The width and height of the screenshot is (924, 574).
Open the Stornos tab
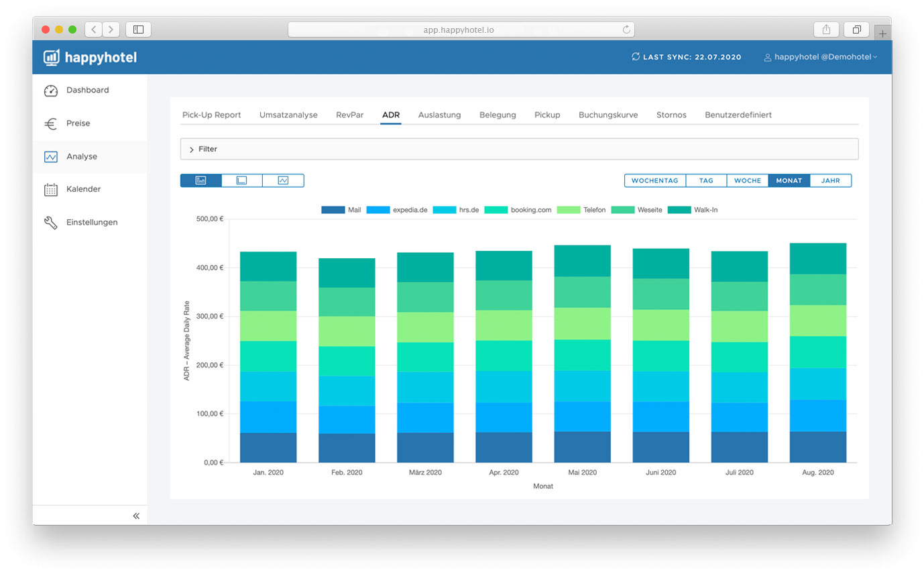[x=671, y=115]
